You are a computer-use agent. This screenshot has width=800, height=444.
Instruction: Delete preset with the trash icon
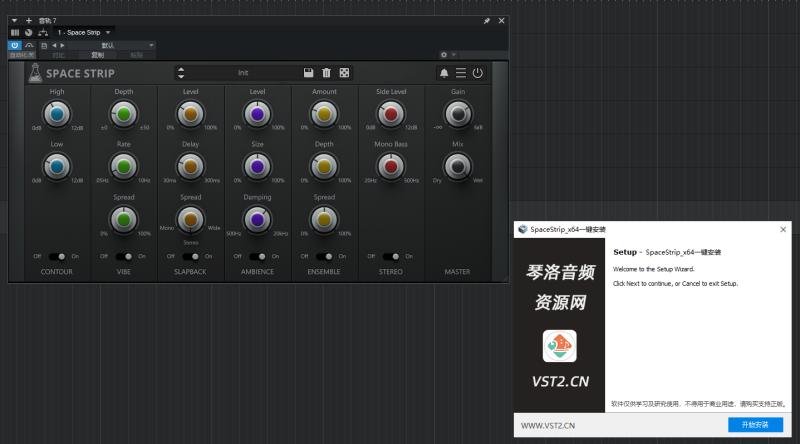[x=327, y=73]
